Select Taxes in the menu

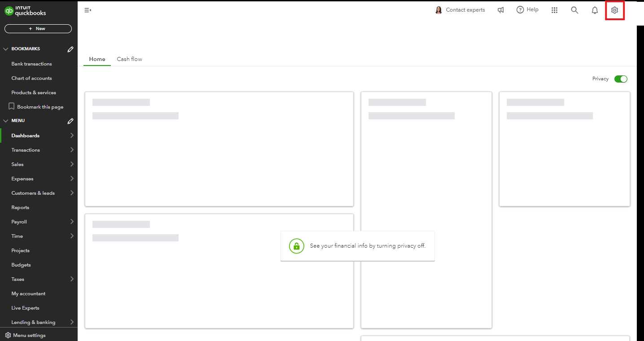tap(18, 279)
